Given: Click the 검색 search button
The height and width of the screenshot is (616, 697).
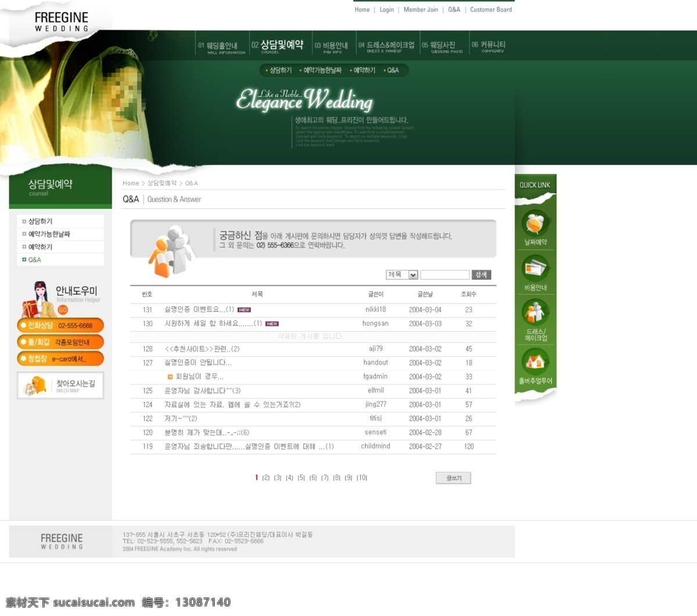Looking at the screenshot, I should (481, 275).
